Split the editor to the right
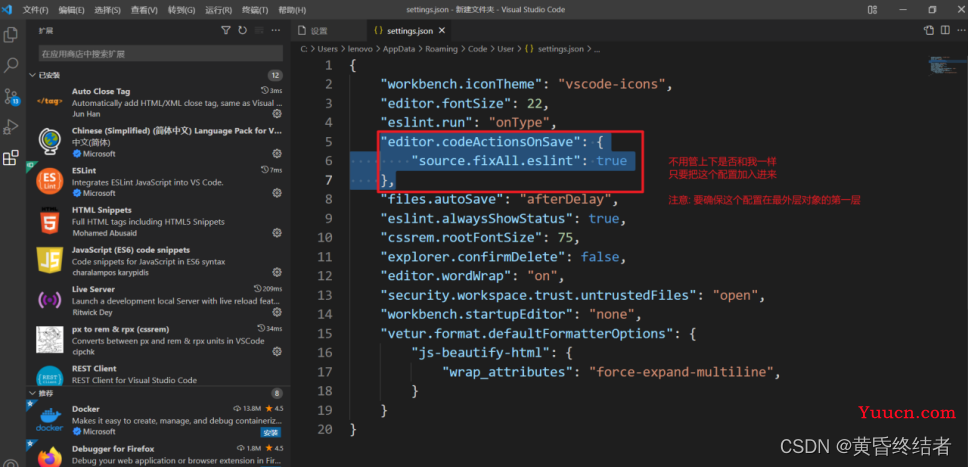The height and width of the screenshot is (467, 968). point(945,30)
